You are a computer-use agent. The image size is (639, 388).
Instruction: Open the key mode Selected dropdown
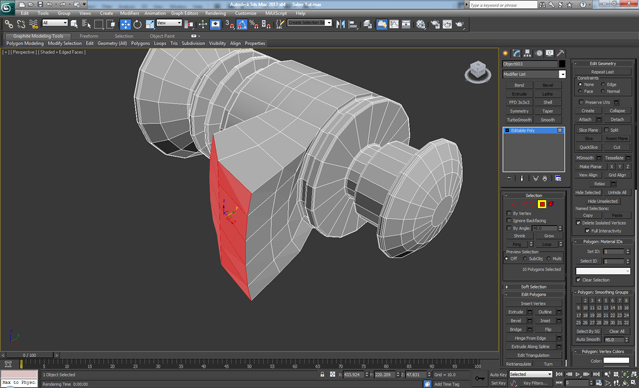(x=531, y=374)
